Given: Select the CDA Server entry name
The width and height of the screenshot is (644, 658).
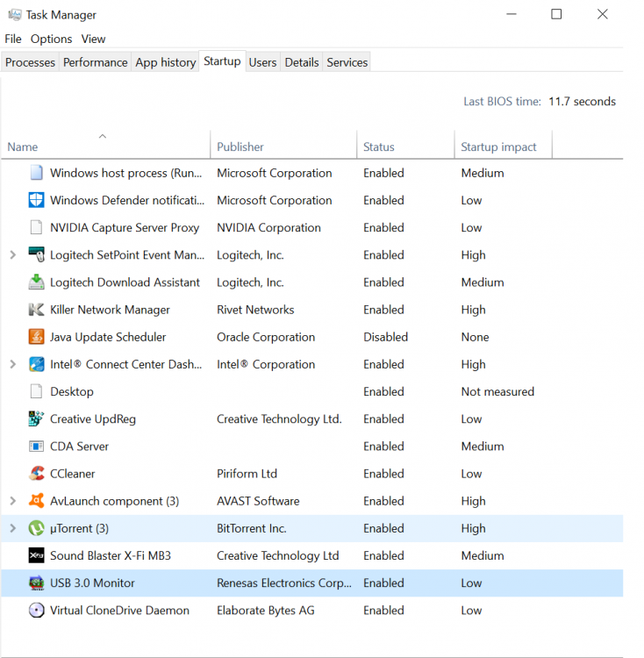Looking at the screenshot, I should pyautogui.click(x=79, y=446).
